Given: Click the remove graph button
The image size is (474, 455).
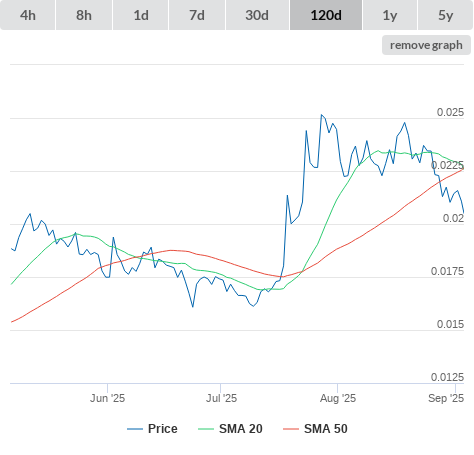Looking at the screenshot, I should pyautogui.click(x=426, y=45).
